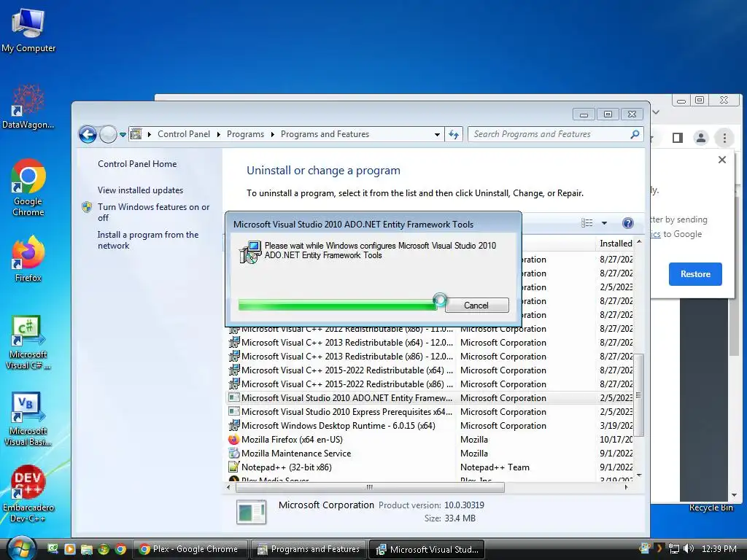Launch DataWagon desktop shortcut
Viewport: 747px width, 560px height.
pos(28,106)
